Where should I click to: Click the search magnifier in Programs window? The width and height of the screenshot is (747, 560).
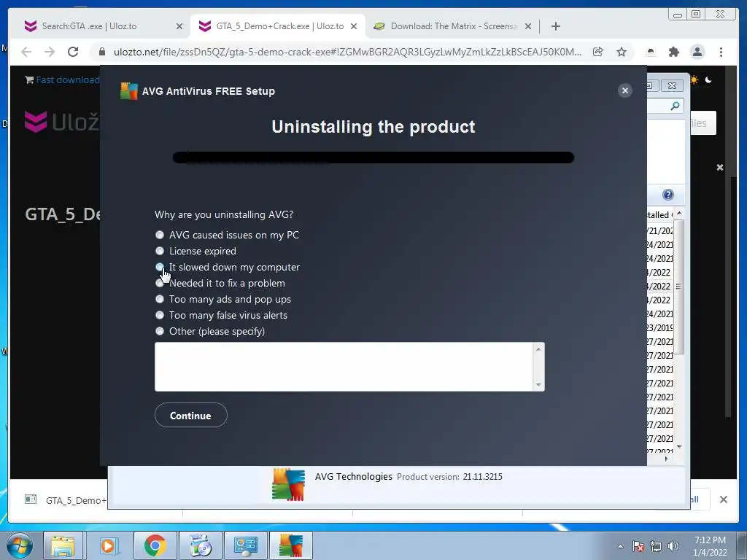tap(675, 106)
